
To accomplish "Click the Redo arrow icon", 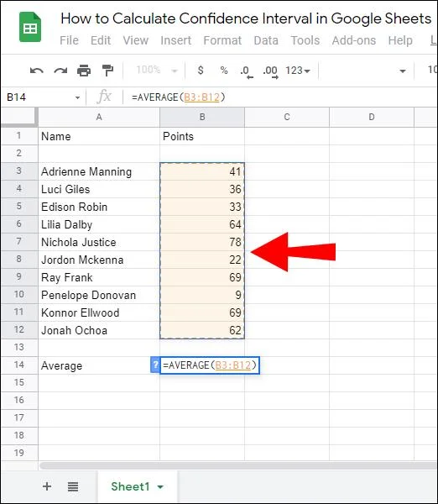I will (60, 71).
